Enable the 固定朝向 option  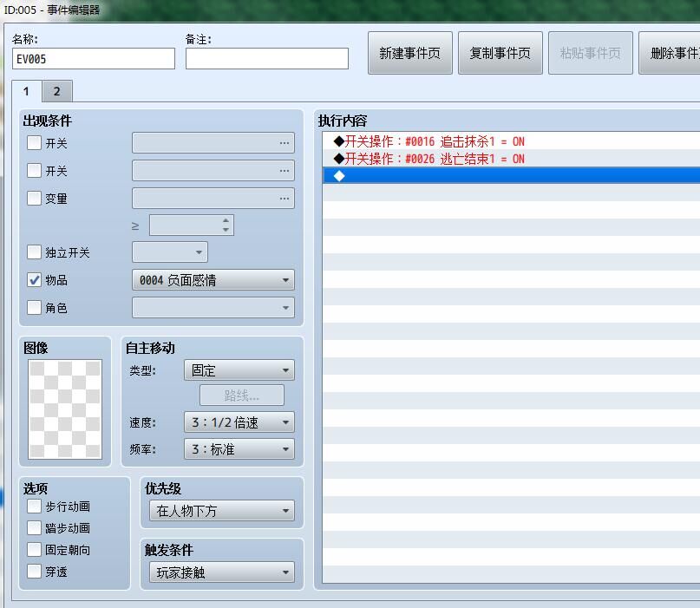(x=34, y=550)
